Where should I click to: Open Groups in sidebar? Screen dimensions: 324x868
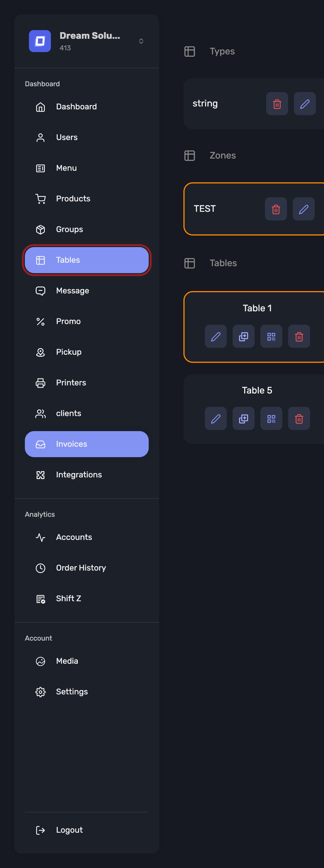tap(86, 229)
